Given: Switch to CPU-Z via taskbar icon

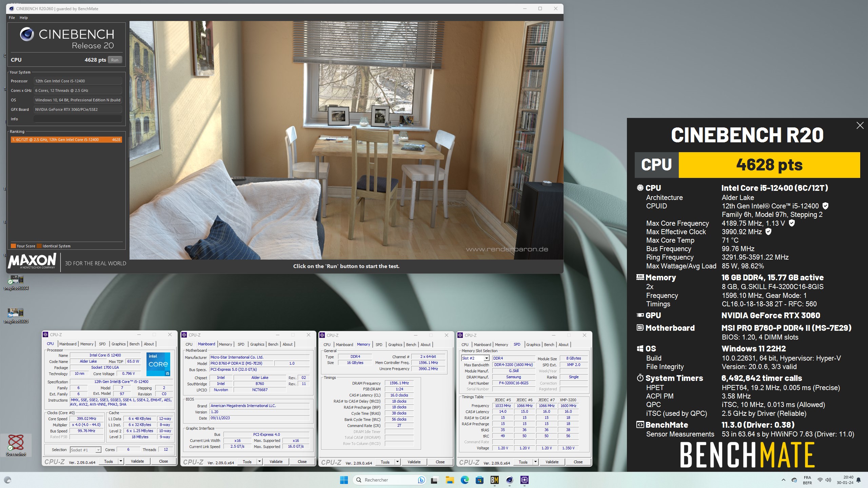Looking at the screenshot, I should pos(525,480).
